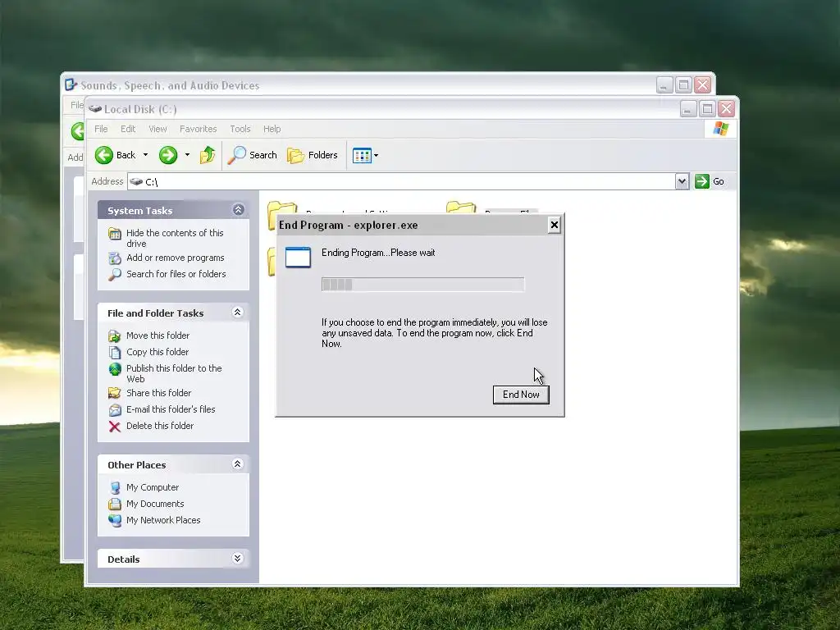Click End Now button

tap(521, 395)
